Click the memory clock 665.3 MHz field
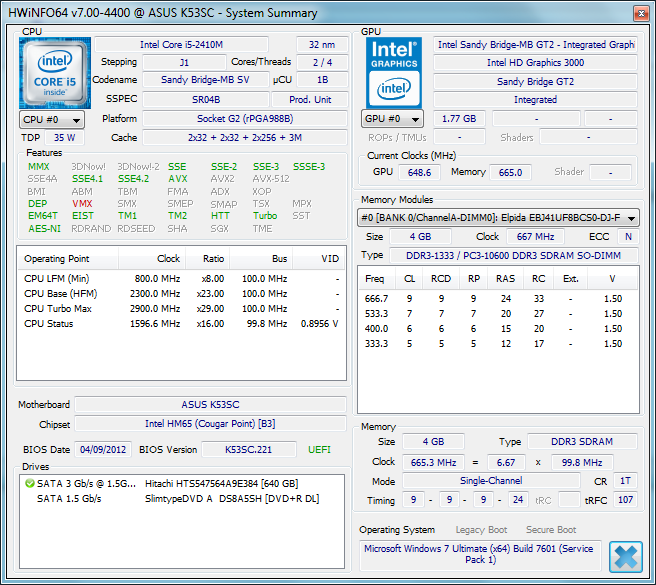Screen dimensions: 656x585 point(433,462)
